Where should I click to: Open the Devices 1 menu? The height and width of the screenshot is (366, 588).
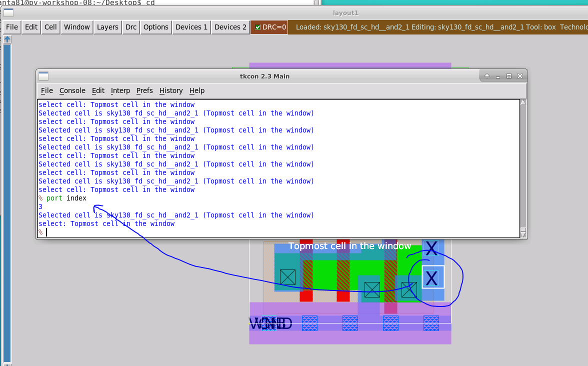(191, 27)
